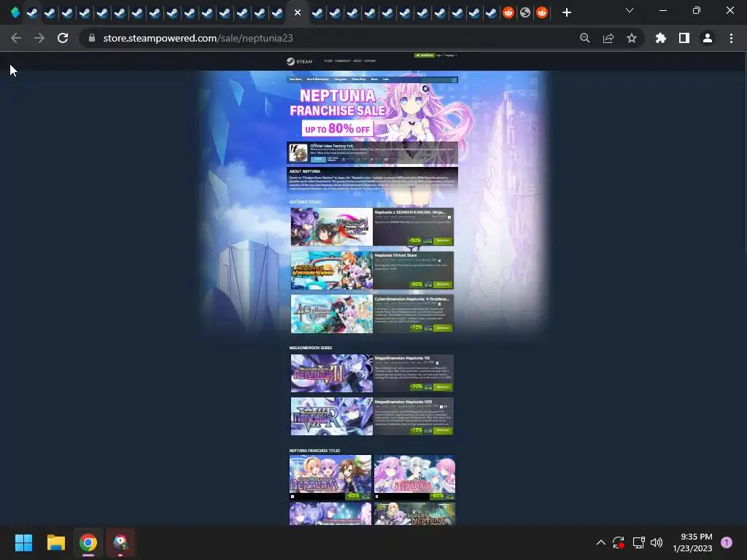
Task: Add Megadimension Neptunia VII to cart
Action: [x=443, y=387]
